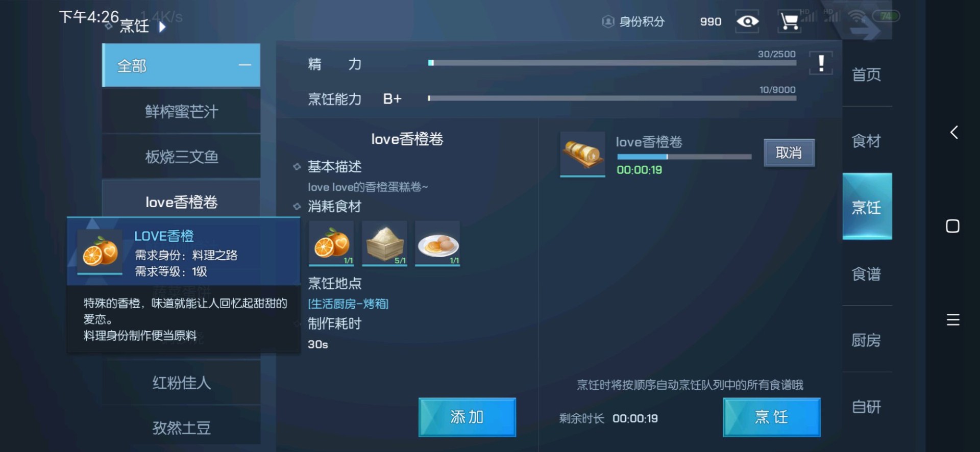Select the LOVE orange ingredient icon
The height and width of the screenshot is (452, 980).
331,243
